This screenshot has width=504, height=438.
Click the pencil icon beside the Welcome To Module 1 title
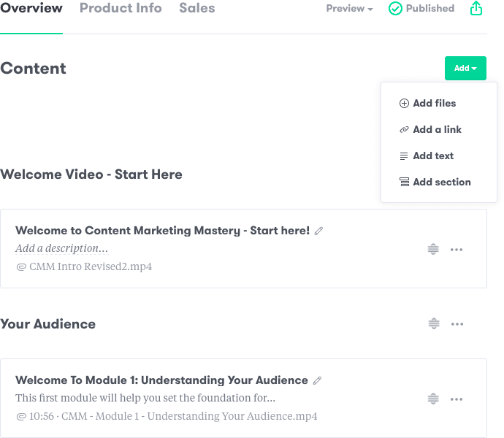tap(317, 380)
